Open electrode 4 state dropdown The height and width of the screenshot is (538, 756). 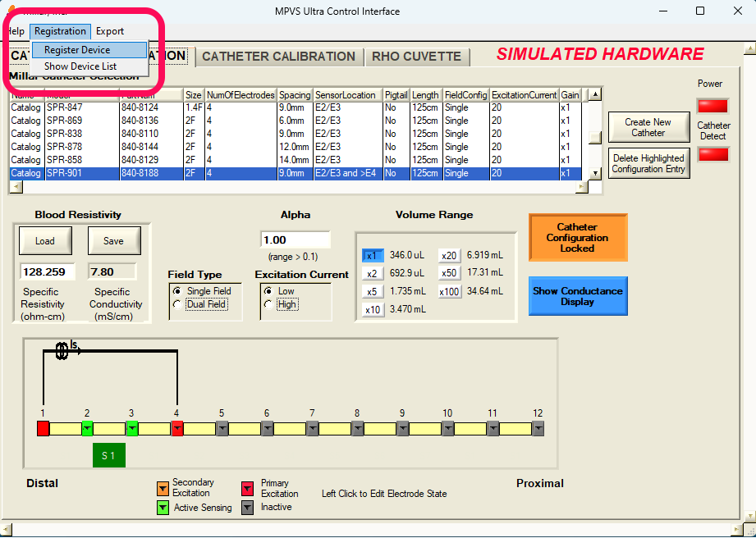click(177, 429)
